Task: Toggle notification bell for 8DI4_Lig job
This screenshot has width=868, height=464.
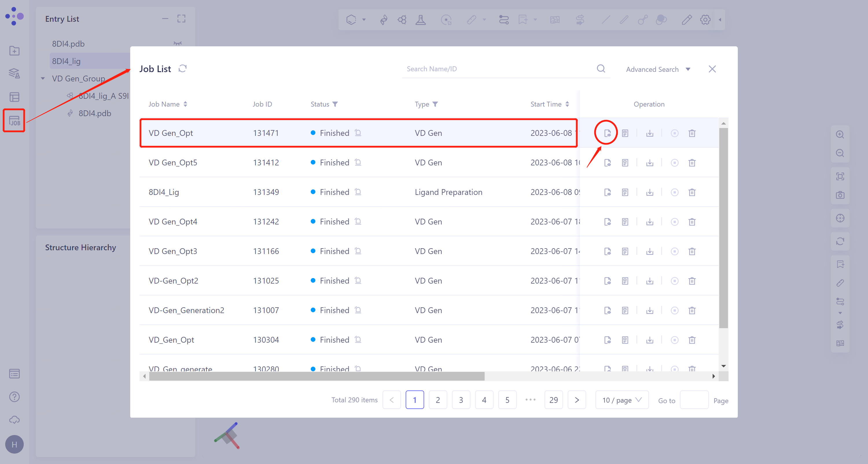Action: point(358,192)
